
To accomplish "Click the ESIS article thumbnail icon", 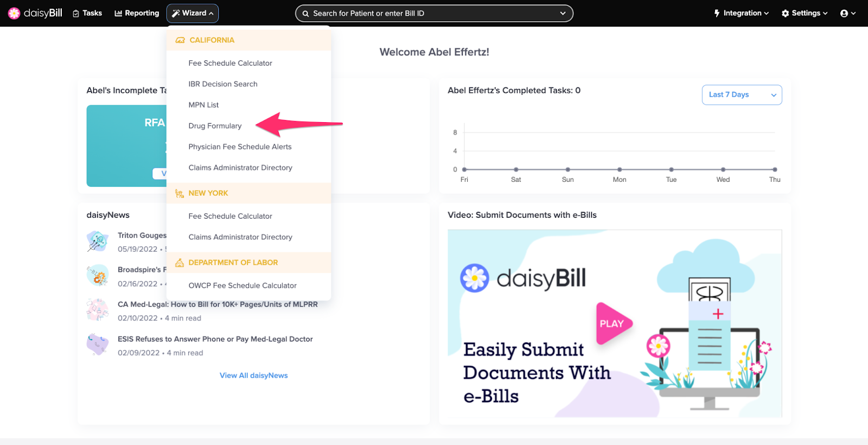I will click(98, 345).
